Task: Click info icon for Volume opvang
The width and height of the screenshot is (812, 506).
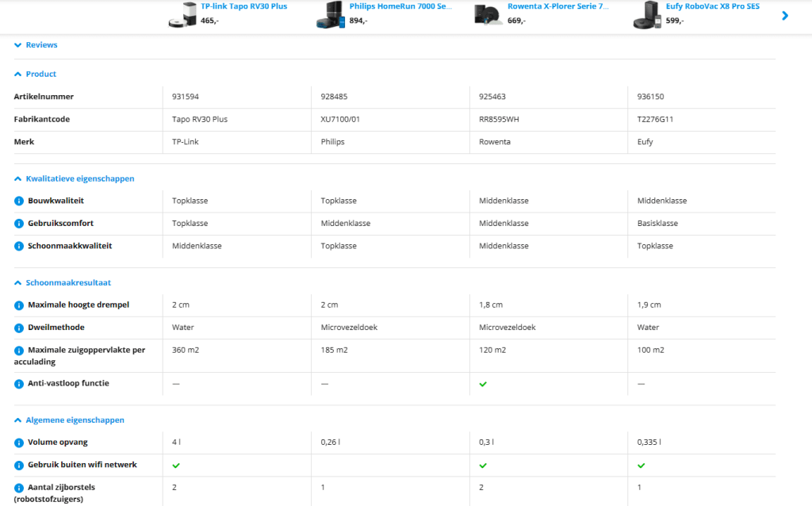Action: point(19,443)
